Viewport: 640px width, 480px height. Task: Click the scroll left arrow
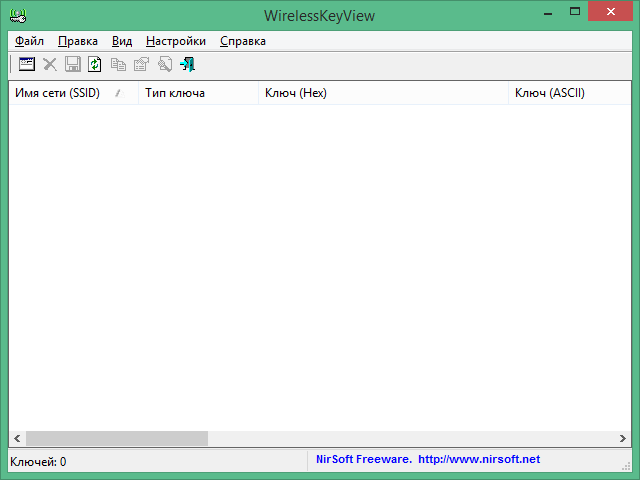coord(17,438)
